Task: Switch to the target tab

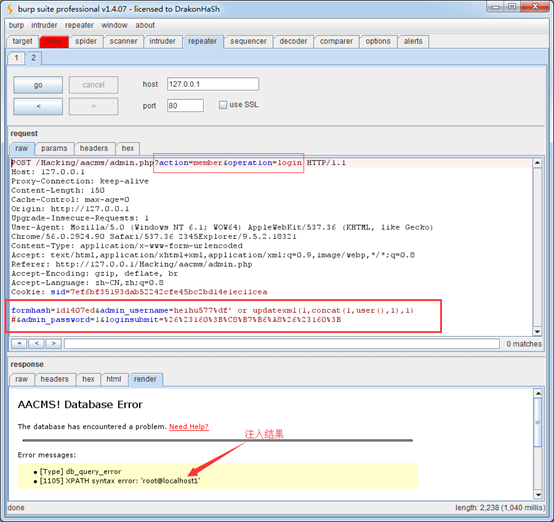Action: (x=22, y=41)
